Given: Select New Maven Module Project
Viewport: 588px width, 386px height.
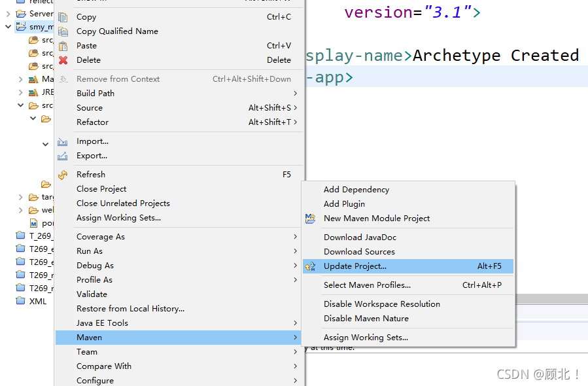Looking at the screenshot, I should (x=408, y=219).
